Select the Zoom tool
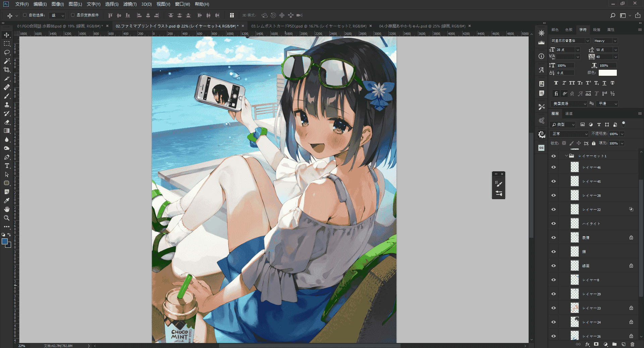Viewport: 644px width, 348px height. click(7, 218)
